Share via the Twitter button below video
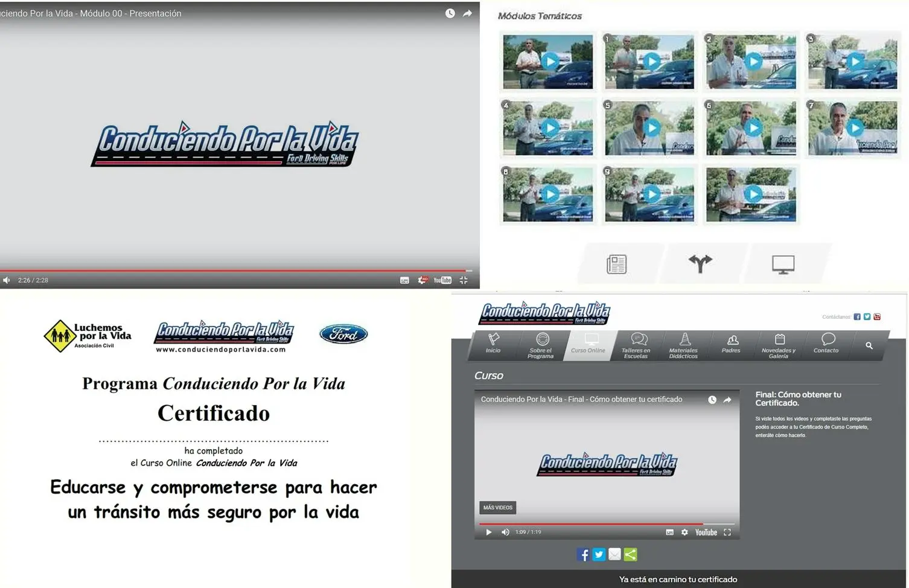The height and width of the screenshot is (588, 909). [599, 554]
